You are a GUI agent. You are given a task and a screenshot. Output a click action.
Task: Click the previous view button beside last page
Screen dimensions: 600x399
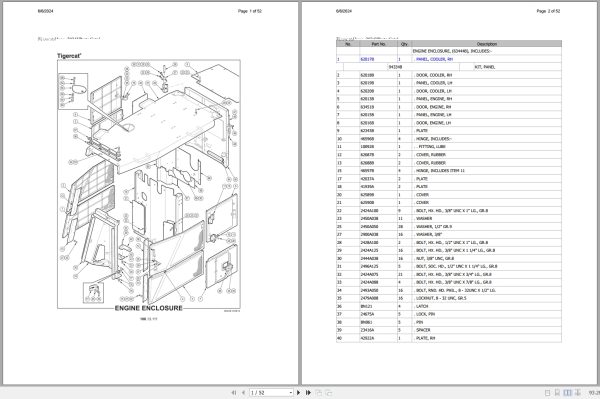[x=318, y=392]
